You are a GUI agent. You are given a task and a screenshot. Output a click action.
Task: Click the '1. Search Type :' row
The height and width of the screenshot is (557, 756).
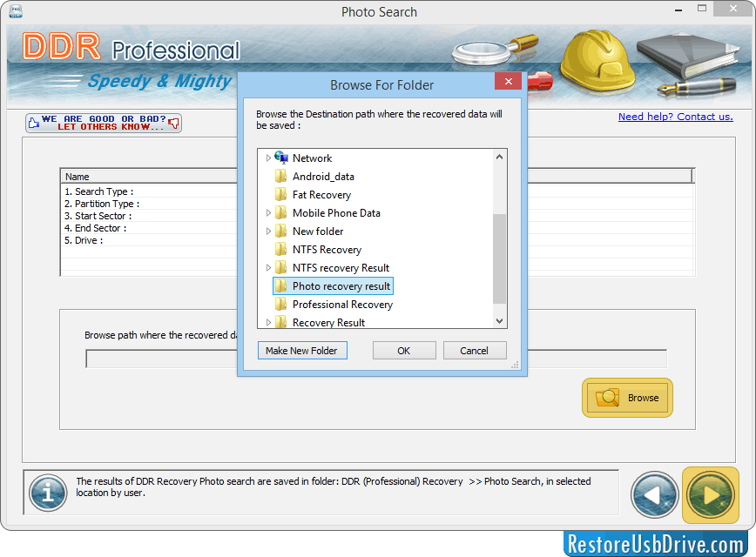(98, 191)
